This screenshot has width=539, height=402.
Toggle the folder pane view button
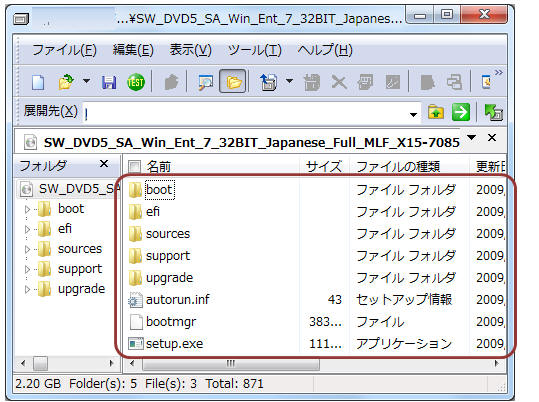[233, 82]
